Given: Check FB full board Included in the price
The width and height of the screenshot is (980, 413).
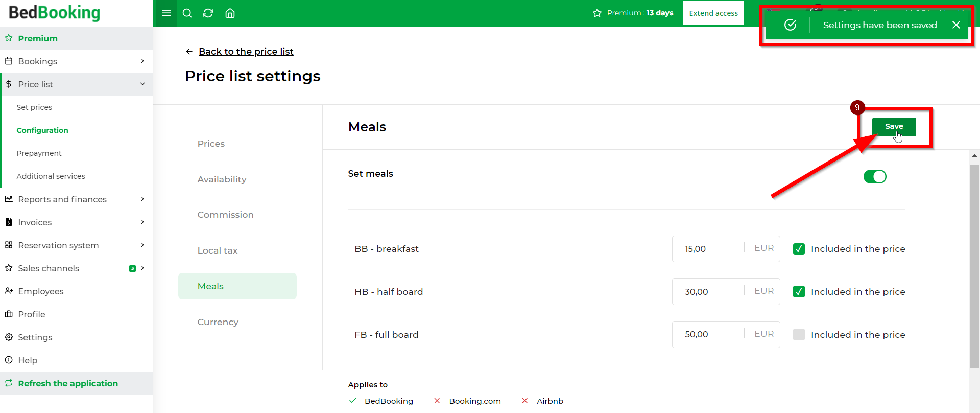Looking at the screenshot, I should coord(799,335).
